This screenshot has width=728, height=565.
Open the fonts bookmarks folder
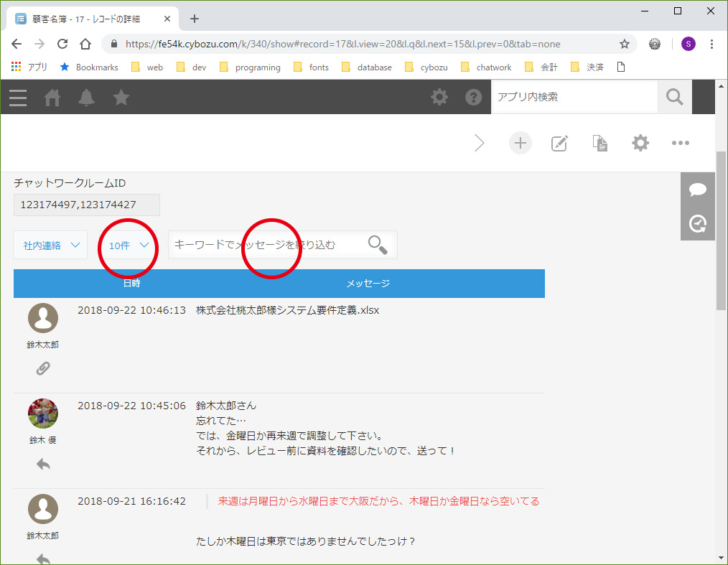click(x=311, y=67)
